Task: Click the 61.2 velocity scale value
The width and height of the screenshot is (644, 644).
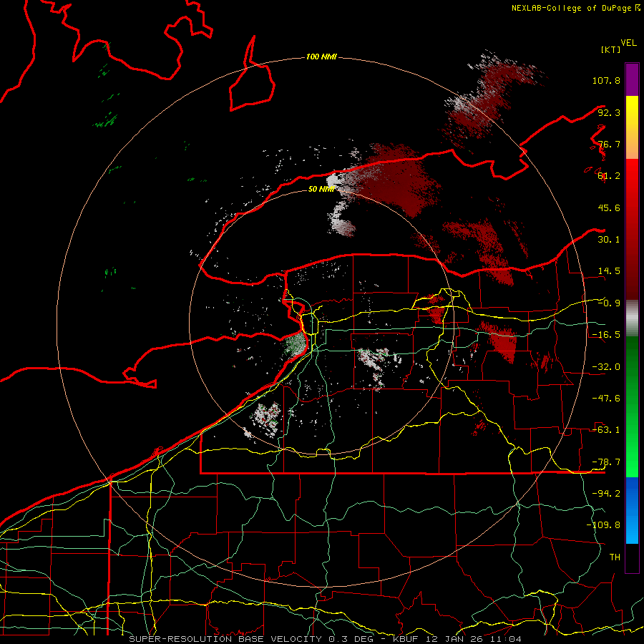Action: tap(609, 176)
